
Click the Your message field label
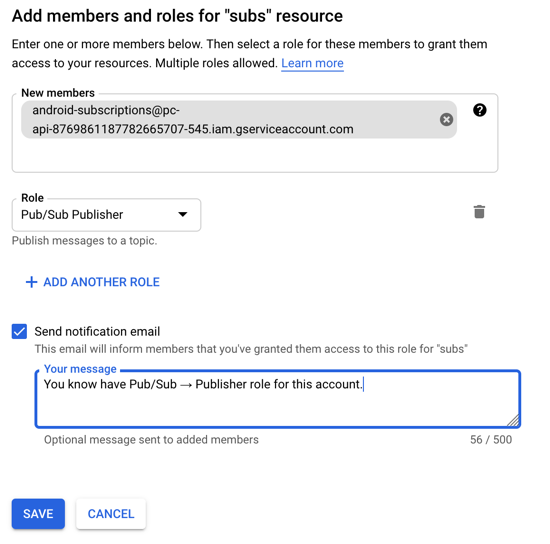point(80,369)
